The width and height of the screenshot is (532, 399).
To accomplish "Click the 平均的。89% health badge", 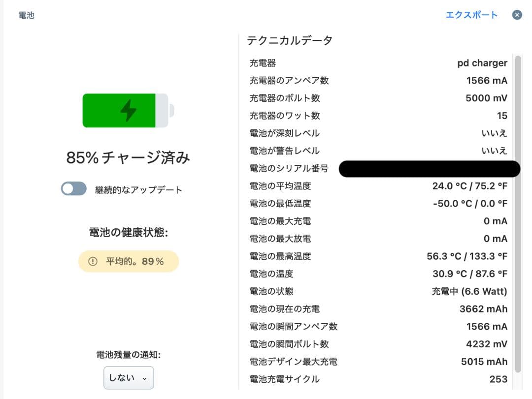I will click(x=128, y=261).
